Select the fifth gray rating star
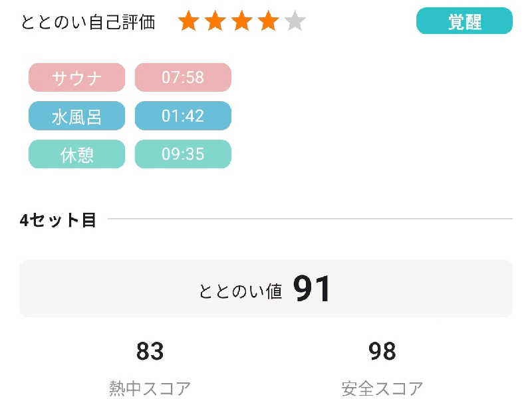Screen dimensions: 532x399 point(295,21)
